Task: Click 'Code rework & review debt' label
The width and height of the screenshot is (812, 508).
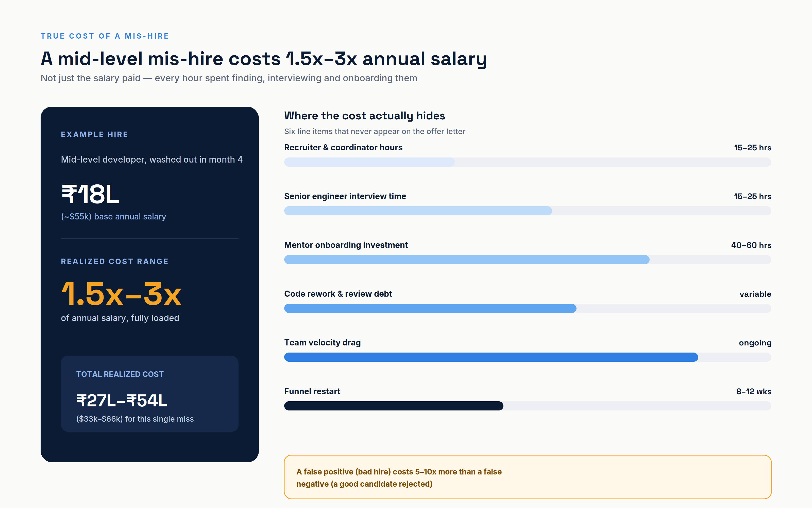Action: pos(338,294)
